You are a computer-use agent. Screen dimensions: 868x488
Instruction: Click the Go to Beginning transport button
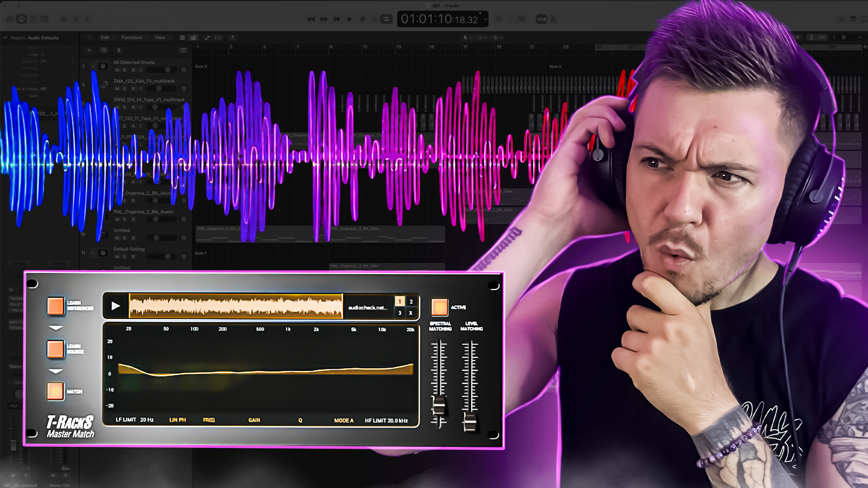point(336,19)
